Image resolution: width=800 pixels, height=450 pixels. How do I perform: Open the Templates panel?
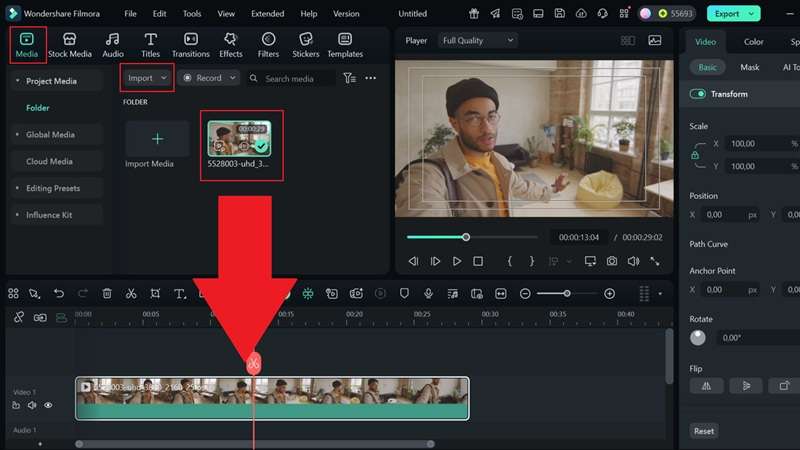[x=345, y=45]
